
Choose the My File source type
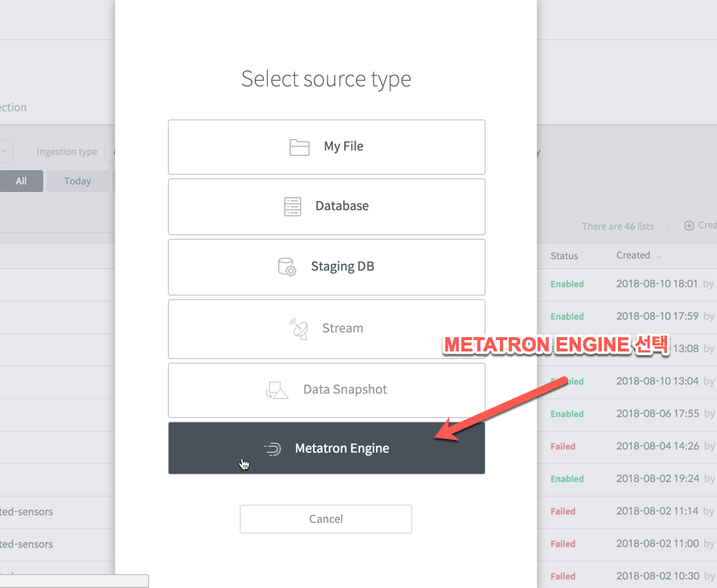coord(327,147)
